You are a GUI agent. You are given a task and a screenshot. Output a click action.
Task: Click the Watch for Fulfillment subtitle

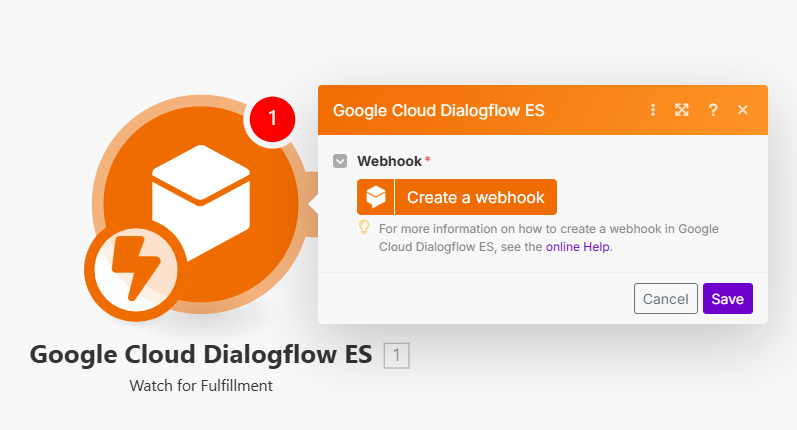point(201,386)
